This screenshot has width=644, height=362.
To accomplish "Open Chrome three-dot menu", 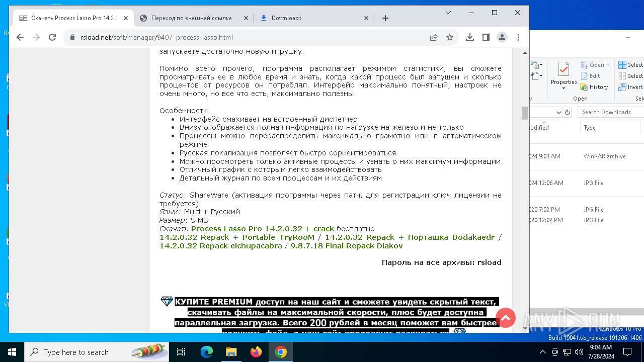I will point(518,37).
